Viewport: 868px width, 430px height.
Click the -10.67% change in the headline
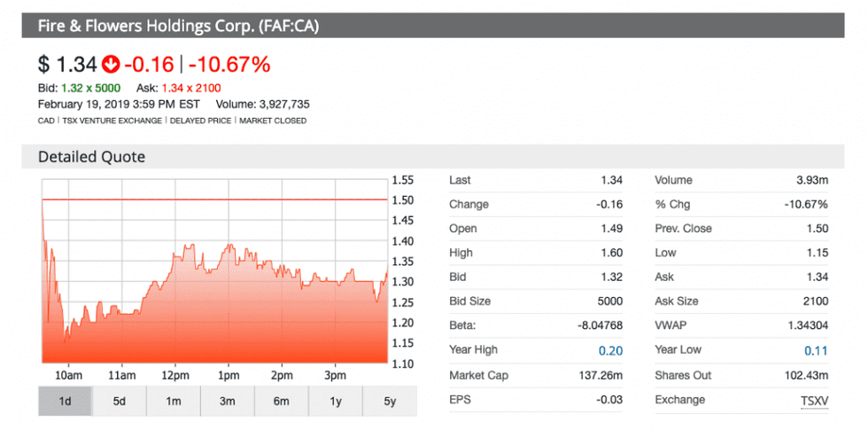(x=232, y=65)
